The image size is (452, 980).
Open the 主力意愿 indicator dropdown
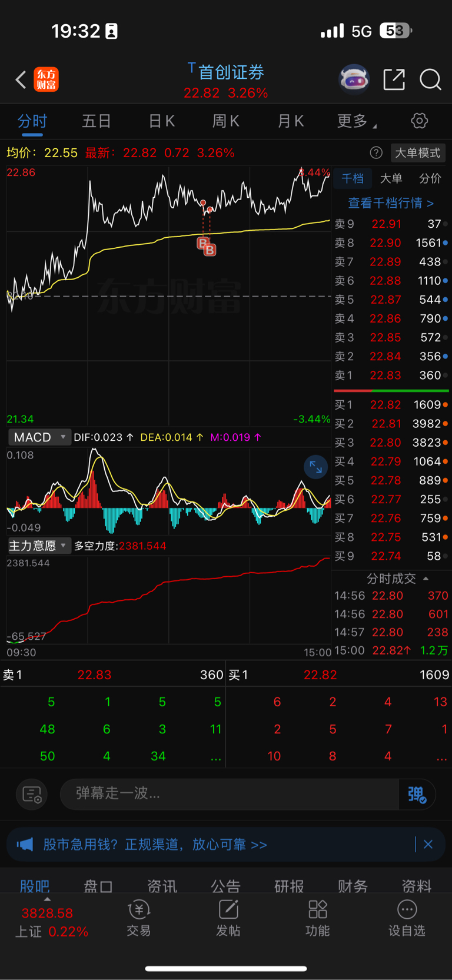[x=39, y=546]
